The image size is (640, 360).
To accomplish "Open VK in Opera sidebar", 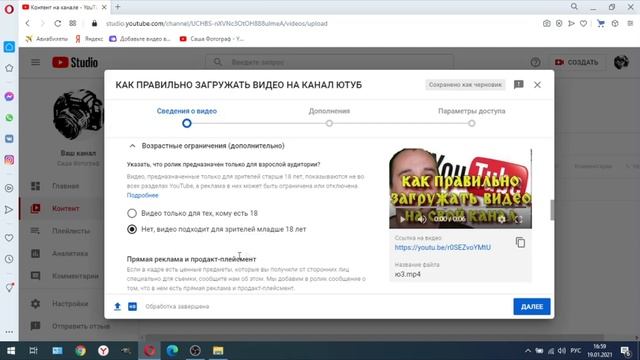I will 9,138.
